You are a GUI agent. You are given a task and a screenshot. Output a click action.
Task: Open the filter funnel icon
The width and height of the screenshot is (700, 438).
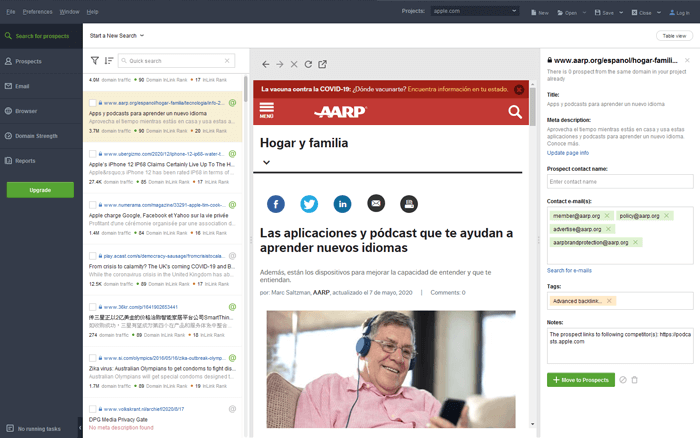coord(95,60)
